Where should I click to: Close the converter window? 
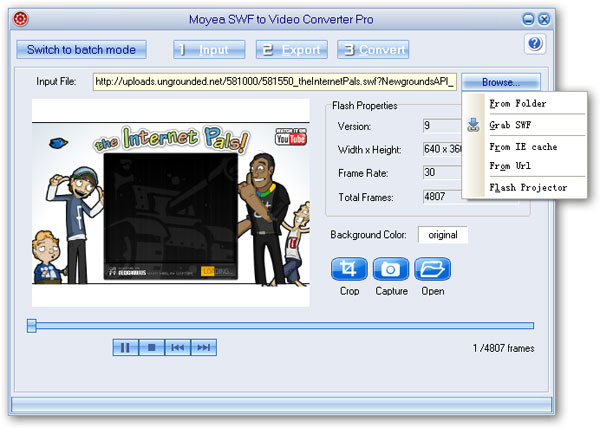pyautogui.click(x=544, y=19)
